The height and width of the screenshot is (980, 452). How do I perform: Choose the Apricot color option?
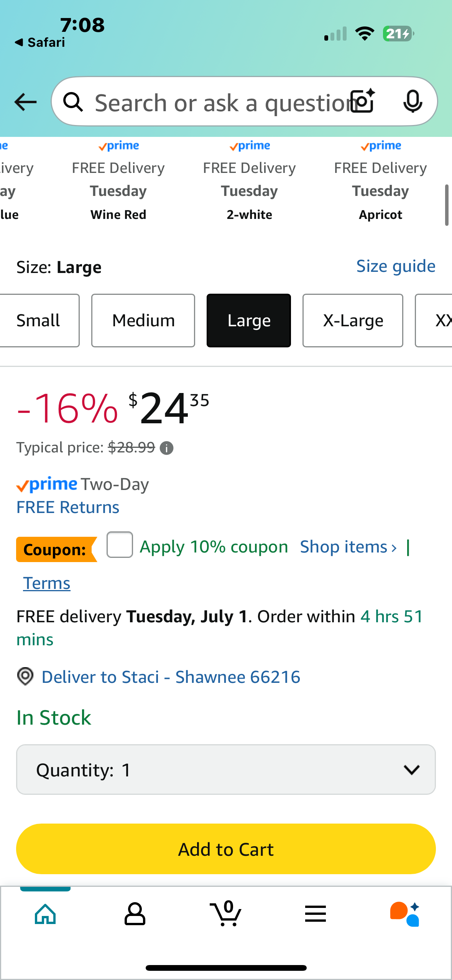coord(380,180)
